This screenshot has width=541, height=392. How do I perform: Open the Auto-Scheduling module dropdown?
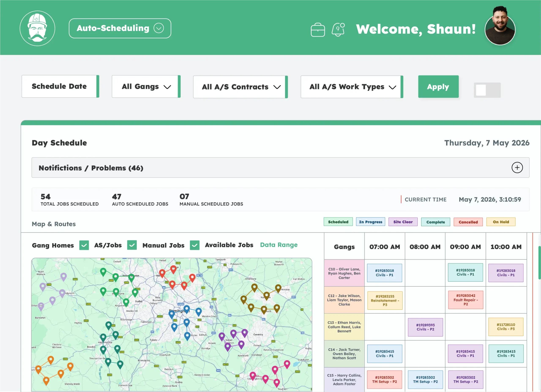pos(120,28)
